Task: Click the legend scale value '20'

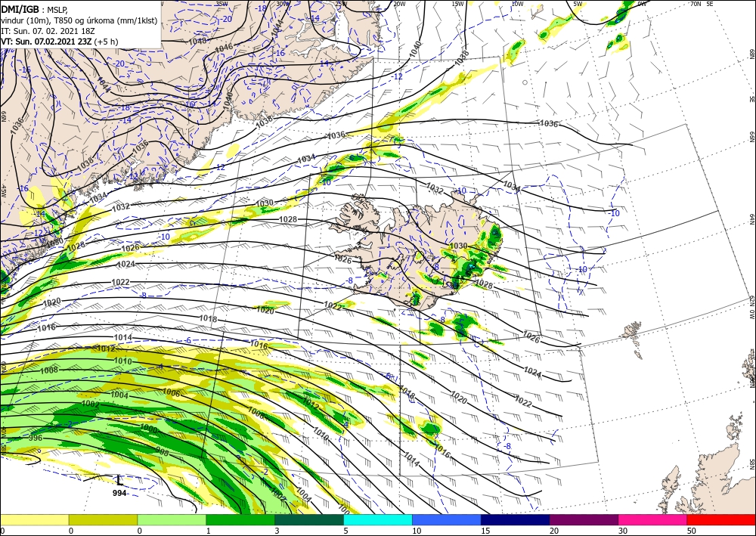Action: (x=553, y=531)
